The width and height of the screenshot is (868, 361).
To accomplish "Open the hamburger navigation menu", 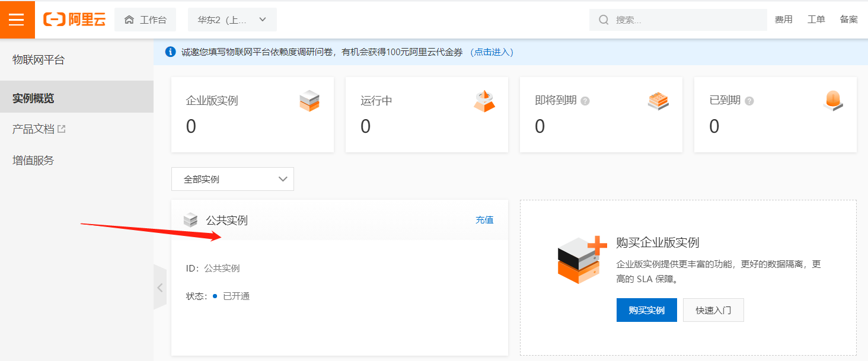I will pos(17,19).
